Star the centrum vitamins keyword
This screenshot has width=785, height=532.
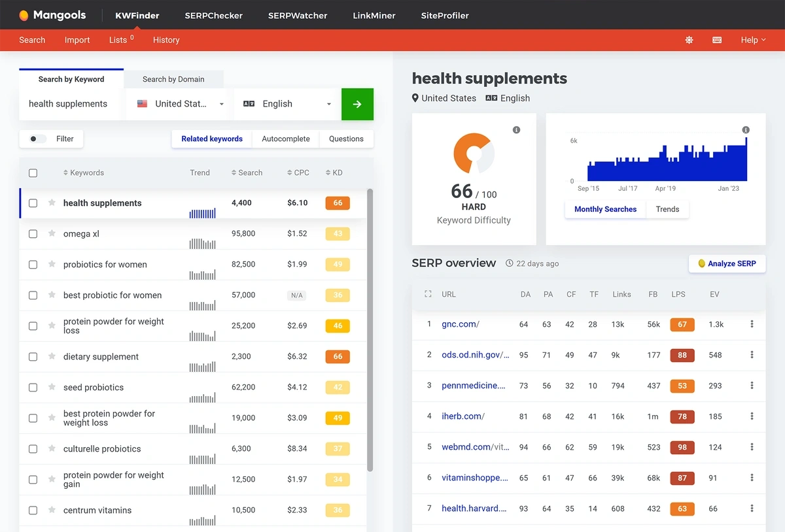click(x=52, y=510)
